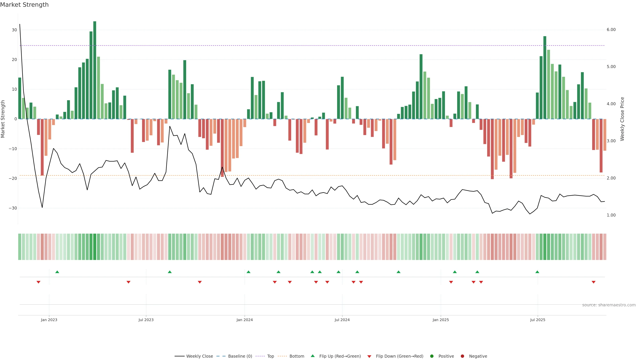Click the Jul 2024 x-axis label
This screenshot has width=644, height=362.
coord(342,320)
